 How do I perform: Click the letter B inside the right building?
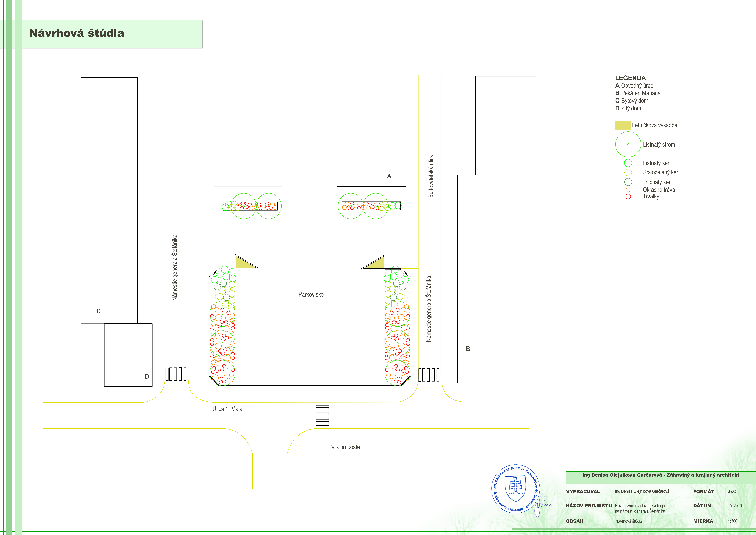468,349
